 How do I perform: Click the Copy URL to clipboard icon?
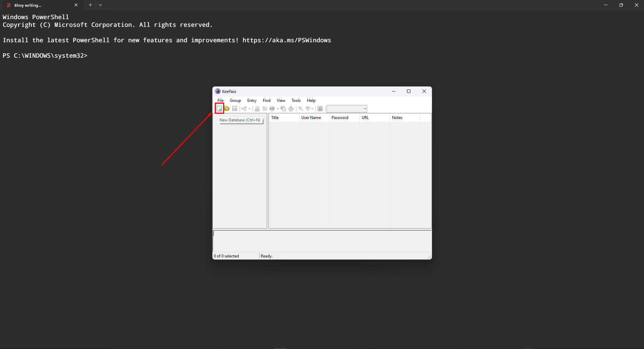click(x=283, y=109)
